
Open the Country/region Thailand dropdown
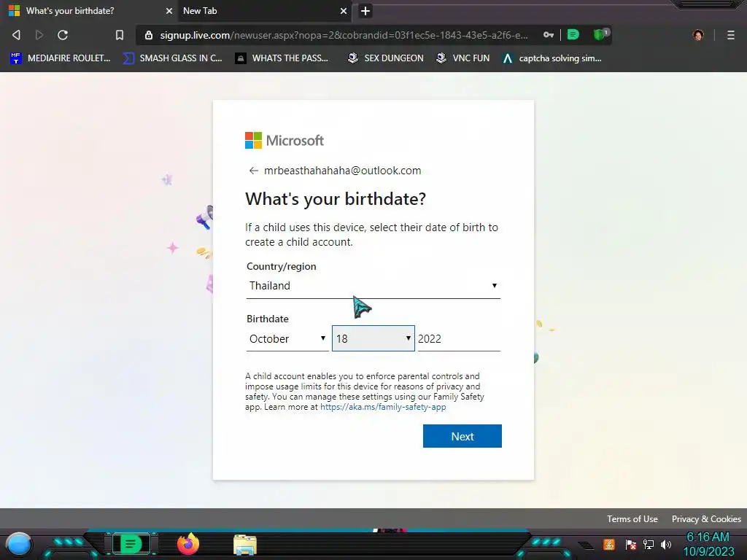tap(373, 286)
